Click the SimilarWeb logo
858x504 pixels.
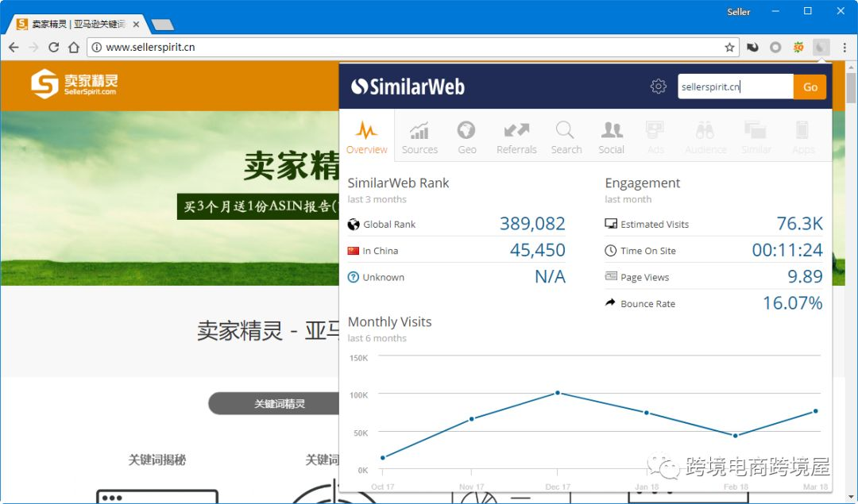(408, 87)
